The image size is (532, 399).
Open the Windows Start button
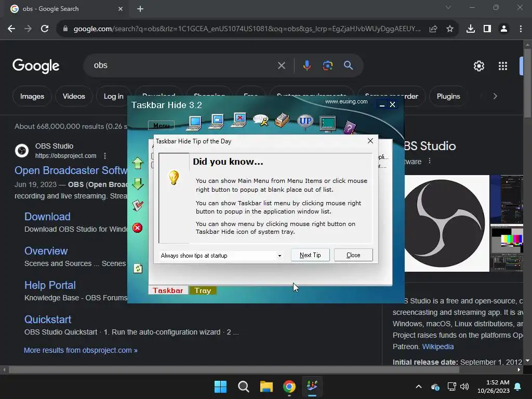pyautogui.click(x=220, y=387)
